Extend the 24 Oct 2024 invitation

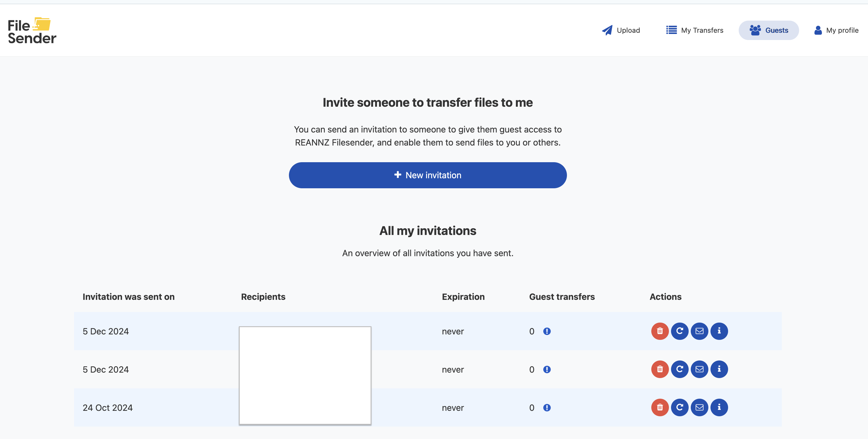point(679,407)
